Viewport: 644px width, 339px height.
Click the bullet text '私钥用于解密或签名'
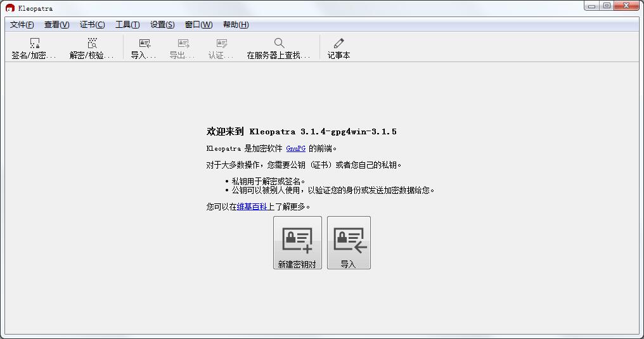[268, 181]
